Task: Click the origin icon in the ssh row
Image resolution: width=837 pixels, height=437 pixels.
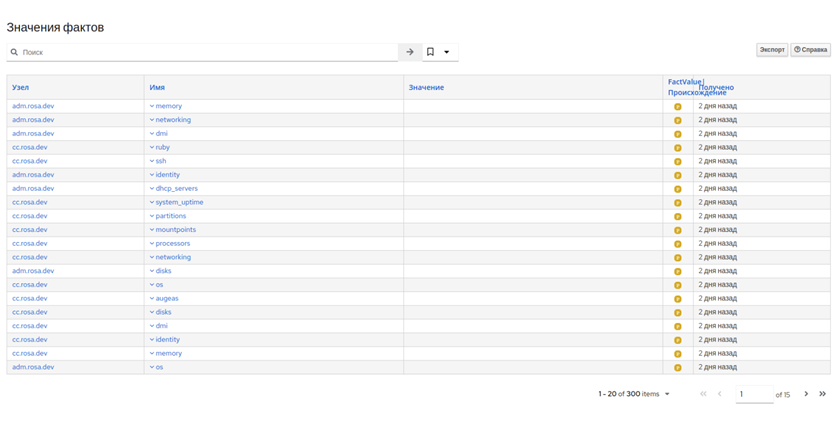Action: (677, 161)
